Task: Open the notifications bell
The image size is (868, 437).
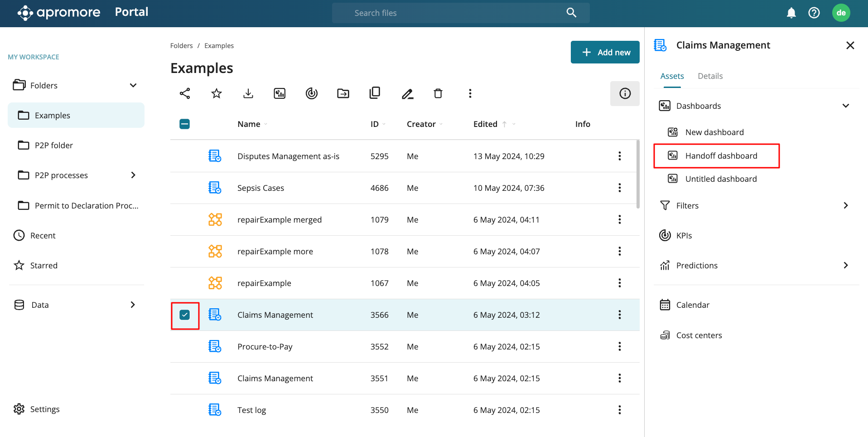Action: coord(791,13)
